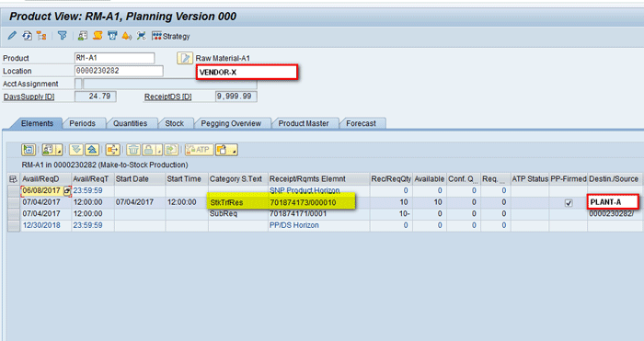Click the trash delete icon
This screenshot has height=341, width=644.
133,150
